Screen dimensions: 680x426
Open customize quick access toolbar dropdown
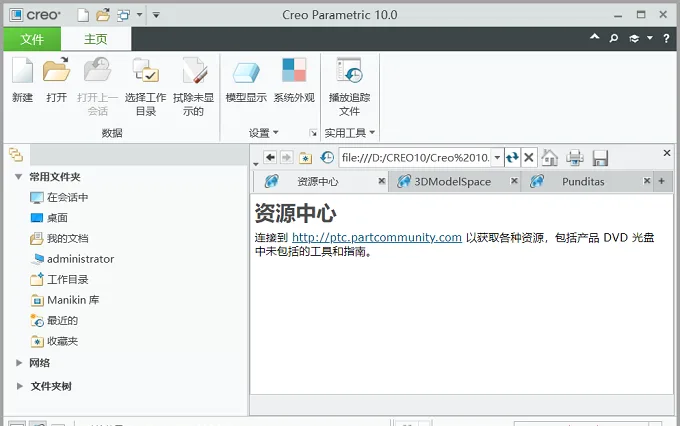(156, 15)
